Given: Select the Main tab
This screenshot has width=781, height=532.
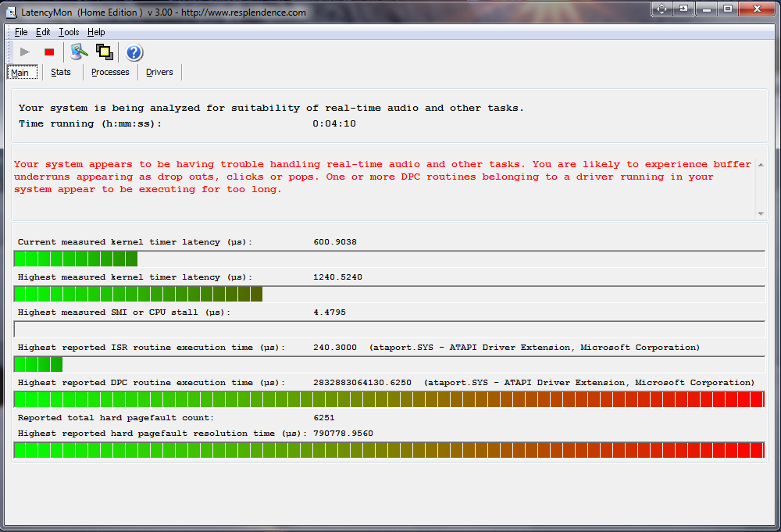Looking at the screenshot, I should click(x=20, y=73).
